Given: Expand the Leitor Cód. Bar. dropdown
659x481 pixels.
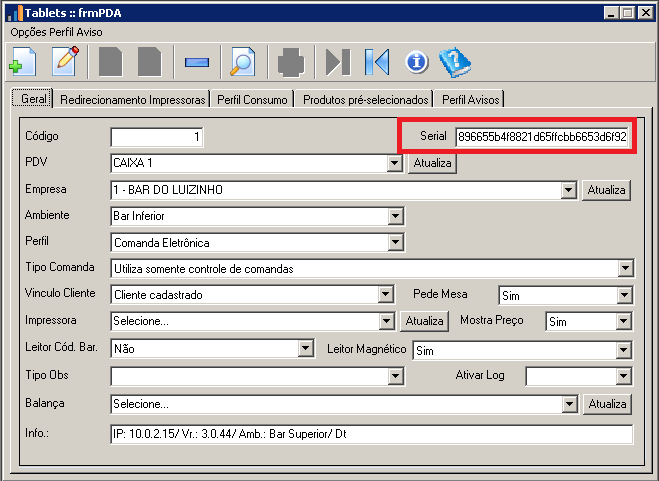Looking at the screenshot, I should click(x=305, y=348).
